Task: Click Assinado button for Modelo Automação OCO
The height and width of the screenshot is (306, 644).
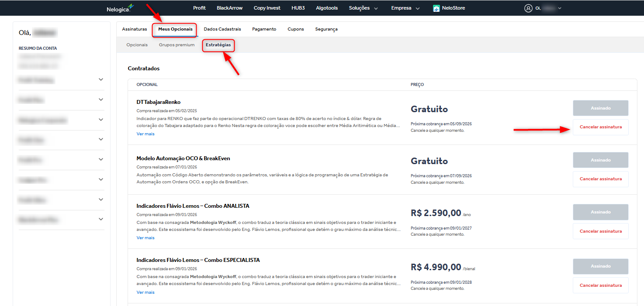Action: tap(601, 160)
